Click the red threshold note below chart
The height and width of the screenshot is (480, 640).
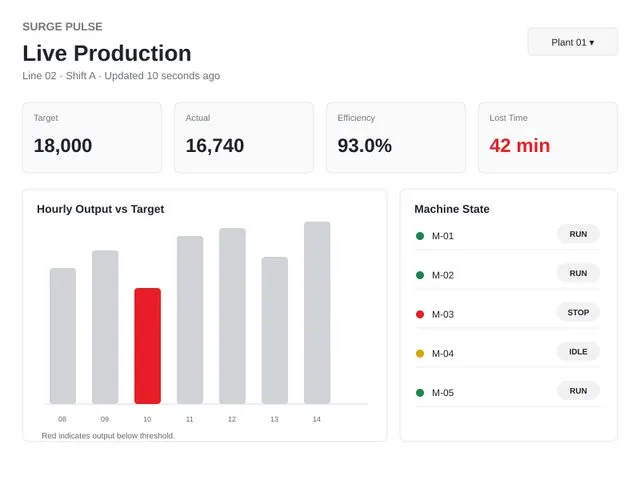coord(108,436)
